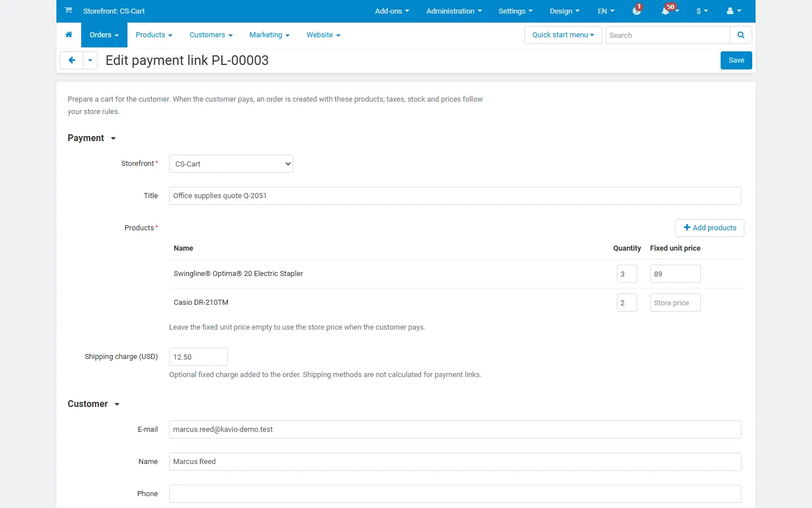
Task: Click the customer Name field
Action: (x=455, y=462)
